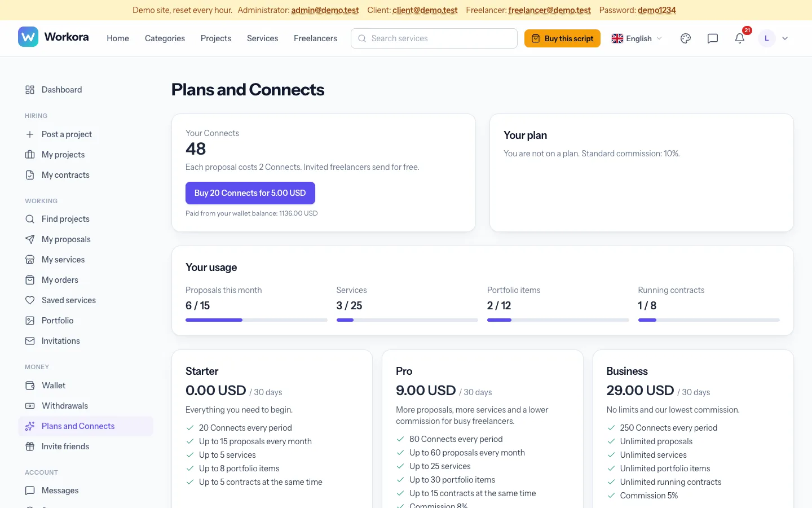Screen dimensions: 812x508
Task: Click the wallet icon in the sidebar
Action: (30, 386)
